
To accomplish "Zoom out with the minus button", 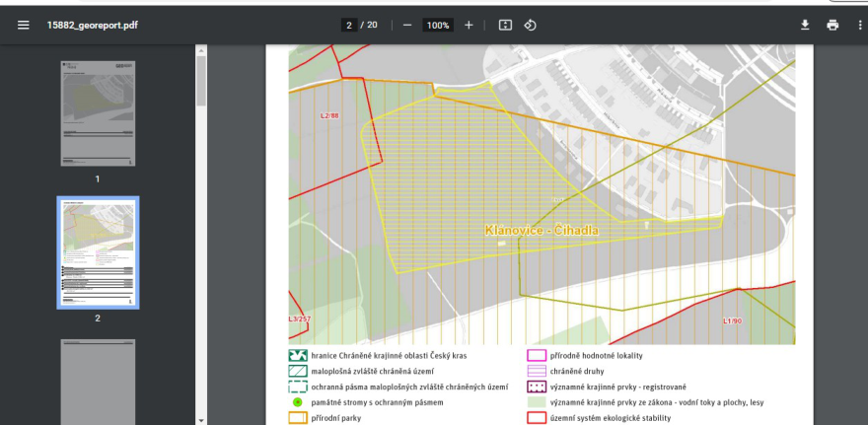I will [x=407, y=25].
